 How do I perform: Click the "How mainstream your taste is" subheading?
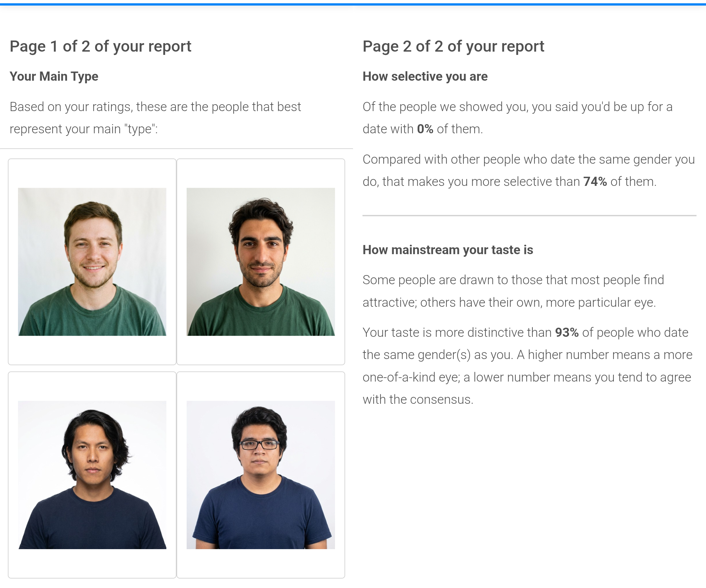[448, 250]
